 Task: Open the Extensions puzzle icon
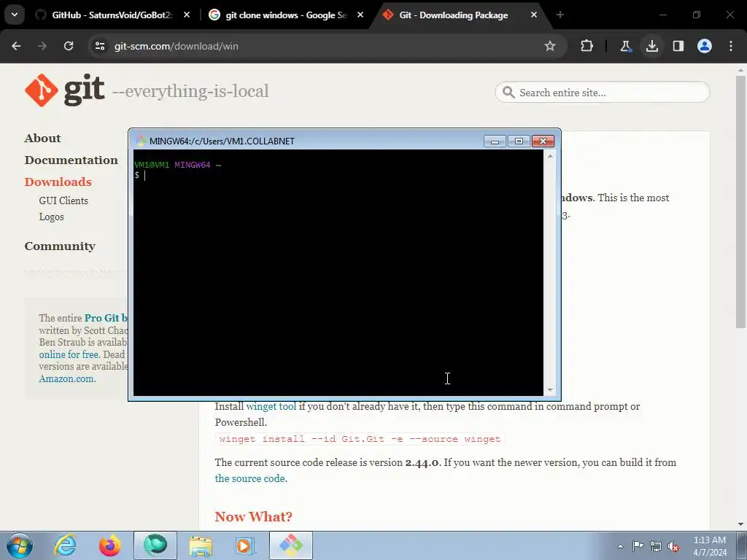click(x=587, y=46)
